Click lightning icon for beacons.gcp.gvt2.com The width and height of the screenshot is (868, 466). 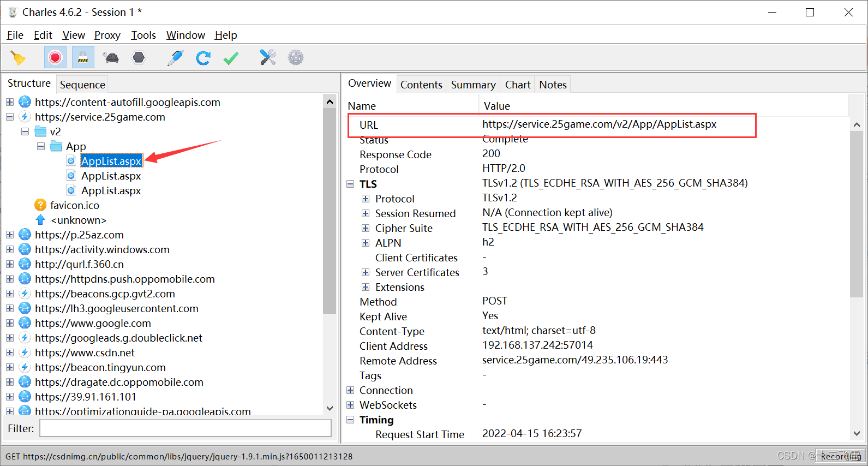click(x=25, y=294)
